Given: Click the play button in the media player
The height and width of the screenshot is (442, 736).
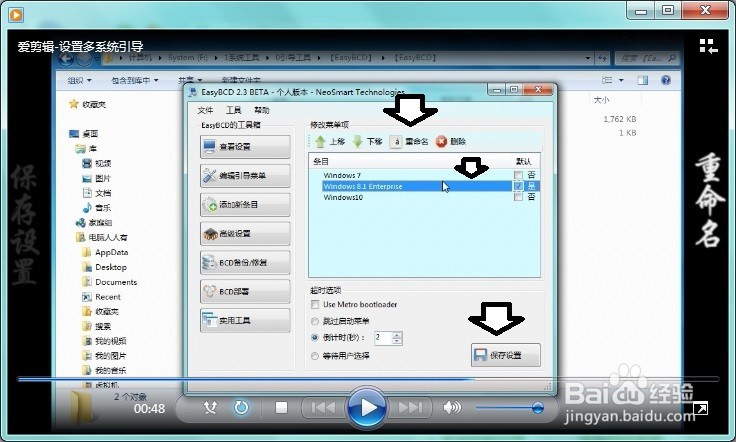Looking at the screenshot, I should (367, 407).
